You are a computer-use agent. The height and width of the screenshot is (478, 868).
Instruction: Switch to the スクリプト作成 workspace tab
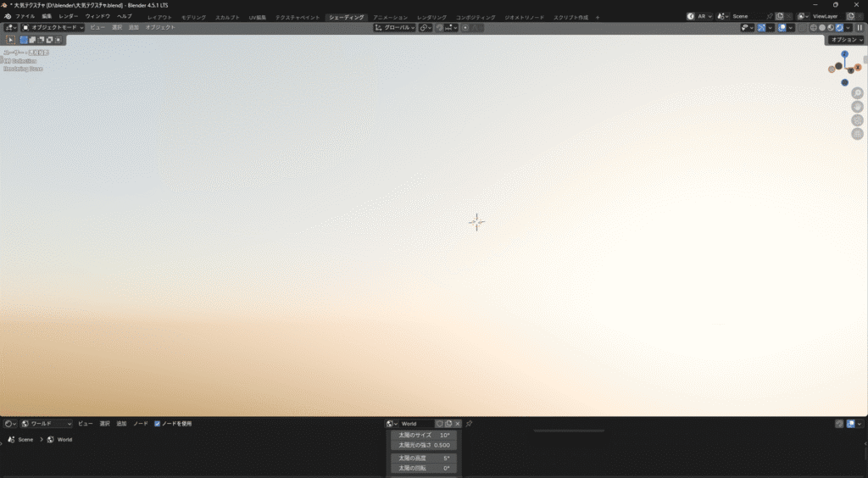tap(570, 18)
